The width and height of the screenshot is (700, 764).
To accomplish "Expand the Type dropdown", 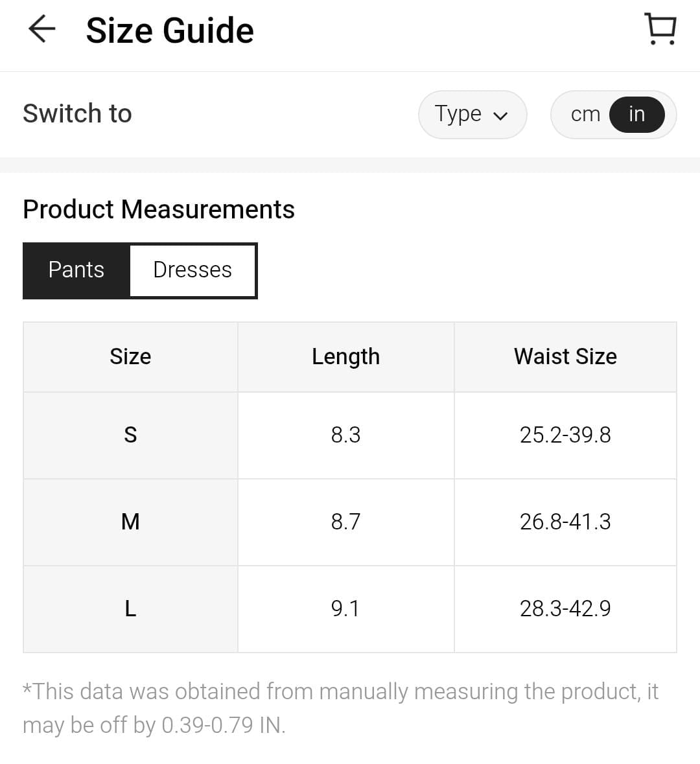I will coord(471,115).
